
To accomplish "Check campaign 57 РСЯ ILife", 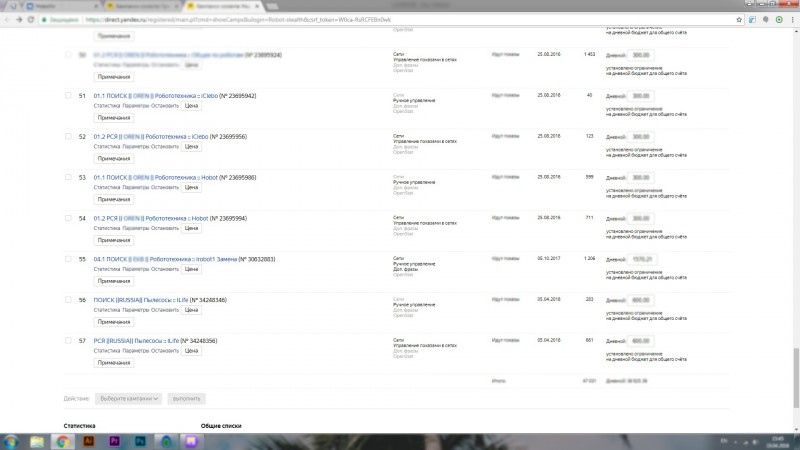I will (68, 340).
